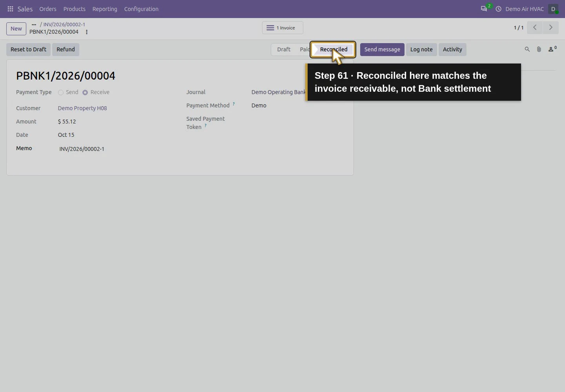The width and height of the screenshot is (565, 392).
Task: Open the conversations messages icon
Action: [x=484, y=9]
